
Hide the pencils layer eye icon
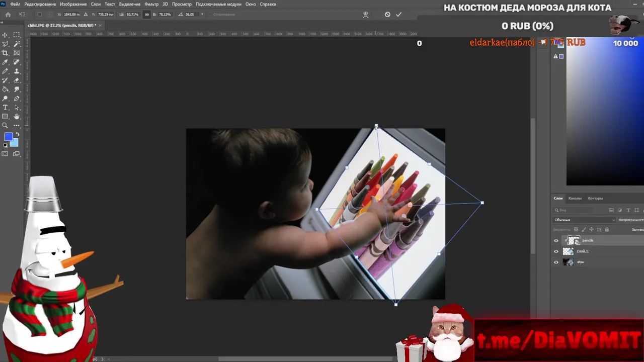point(556,241)
